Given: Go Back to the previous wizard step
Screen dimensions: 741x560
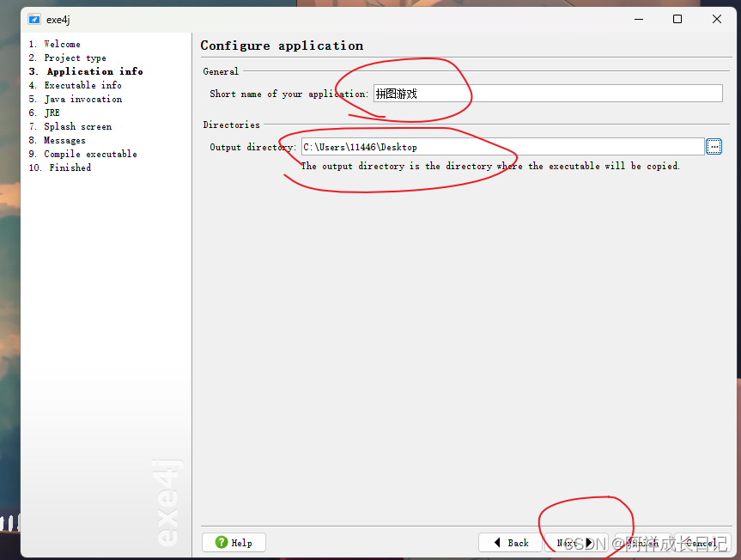Looking at the screenshot, I should point(510,542).
